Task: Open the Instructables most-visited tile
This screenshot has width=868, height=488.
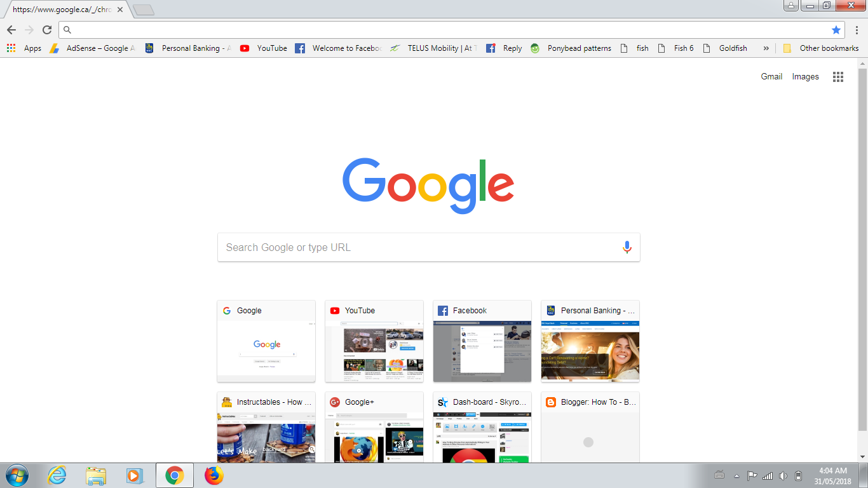Action: pyautogui.click(x=266, y=427)
